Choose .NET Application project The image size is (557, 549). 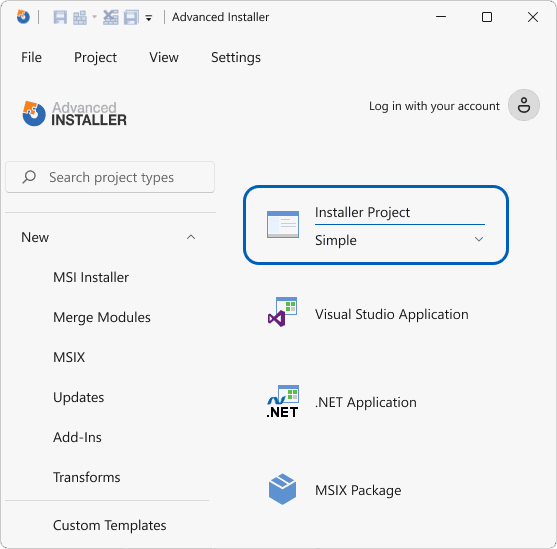coord(366,402)
